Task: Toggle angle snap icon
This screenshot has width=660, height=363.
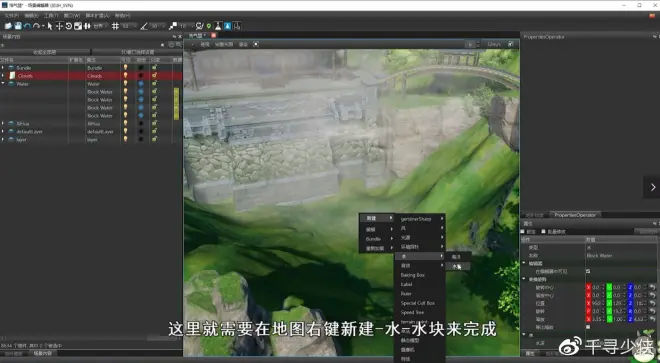Action: click(144, 26)
